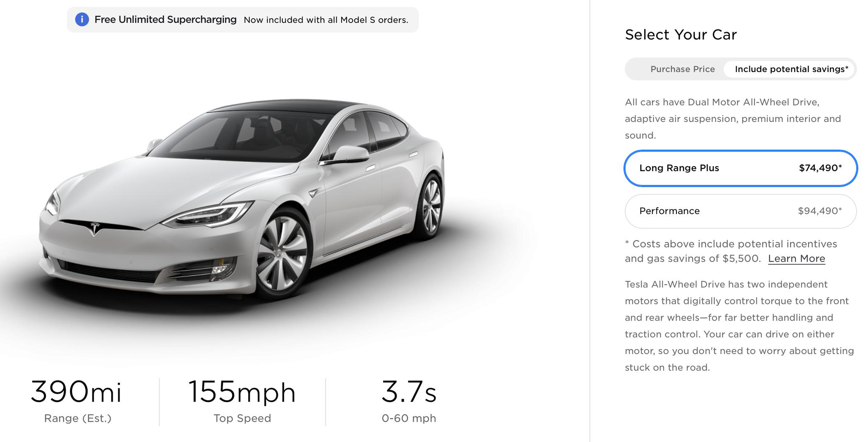
Task: Enable Include potential savings pricing
Action: coord(791,69)
